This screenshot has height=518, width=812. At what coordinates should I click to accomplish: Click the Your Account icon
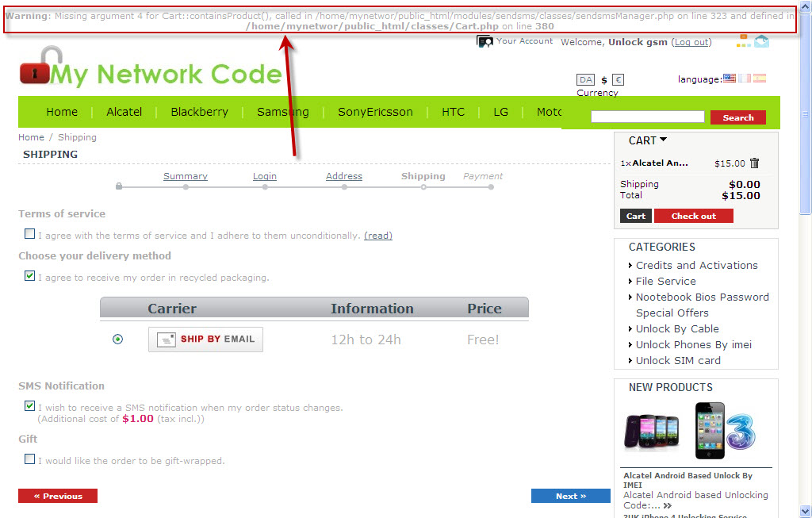pos(485,41)
